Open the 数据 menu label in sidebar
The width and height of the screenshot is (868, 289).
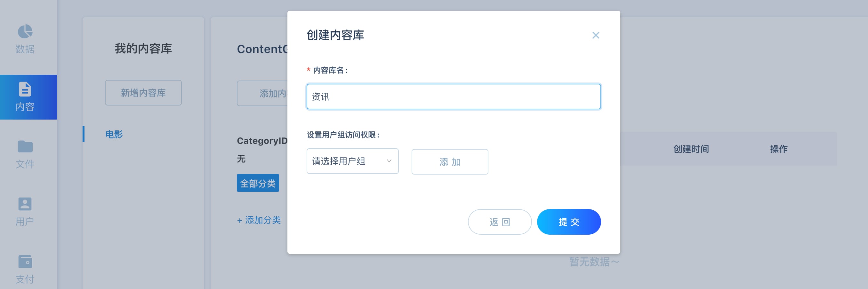pyautogui.click(x=25, y=49)
